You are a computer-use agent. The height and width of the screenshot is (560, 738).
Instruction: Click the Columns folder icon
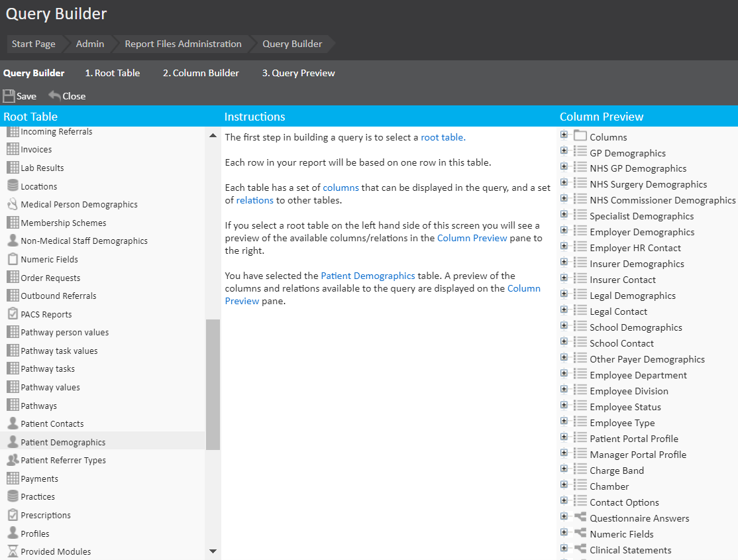coord(580,136)
